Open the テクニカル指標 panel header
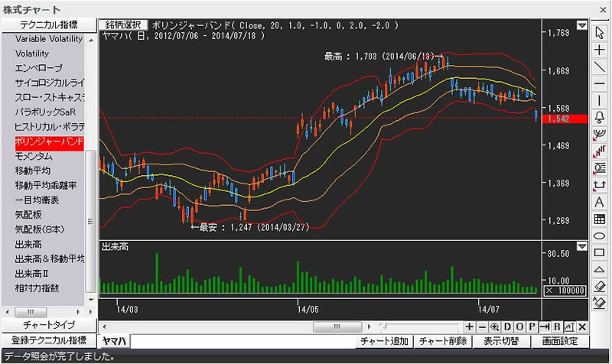Viewport: 612px width, 364px height. [49, 25]
